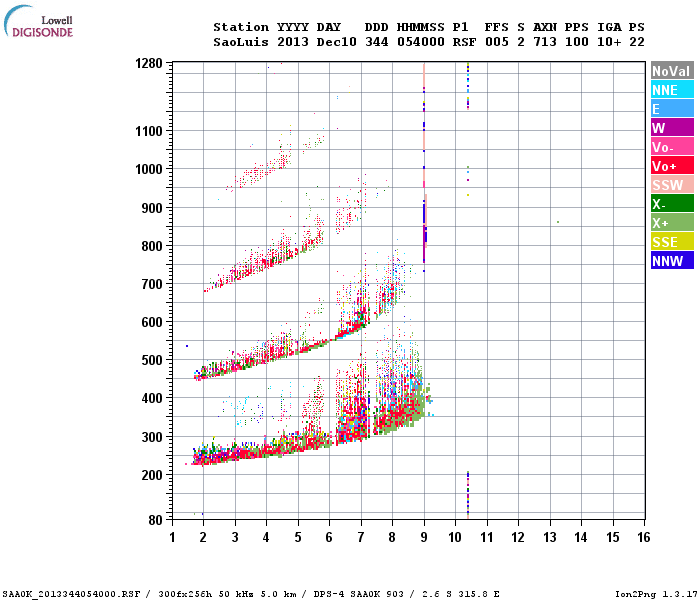Click the 900 height axis label

pyautogui.click(x=152, y=208)
